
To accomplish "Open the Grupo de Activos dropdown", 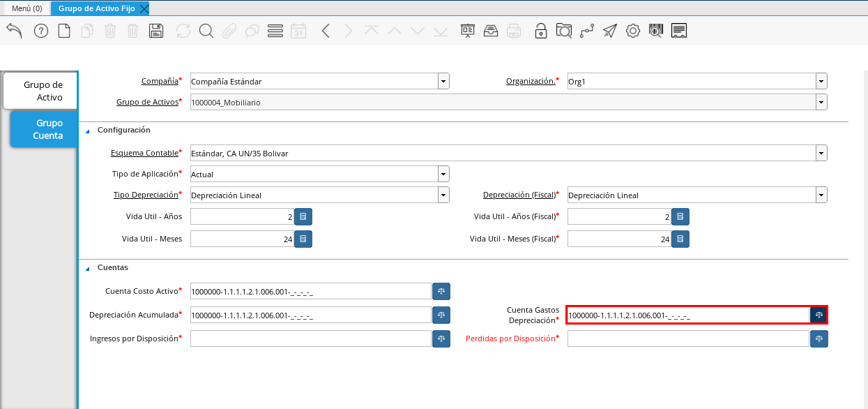I will pyautogui.click(x=821, y=103).
